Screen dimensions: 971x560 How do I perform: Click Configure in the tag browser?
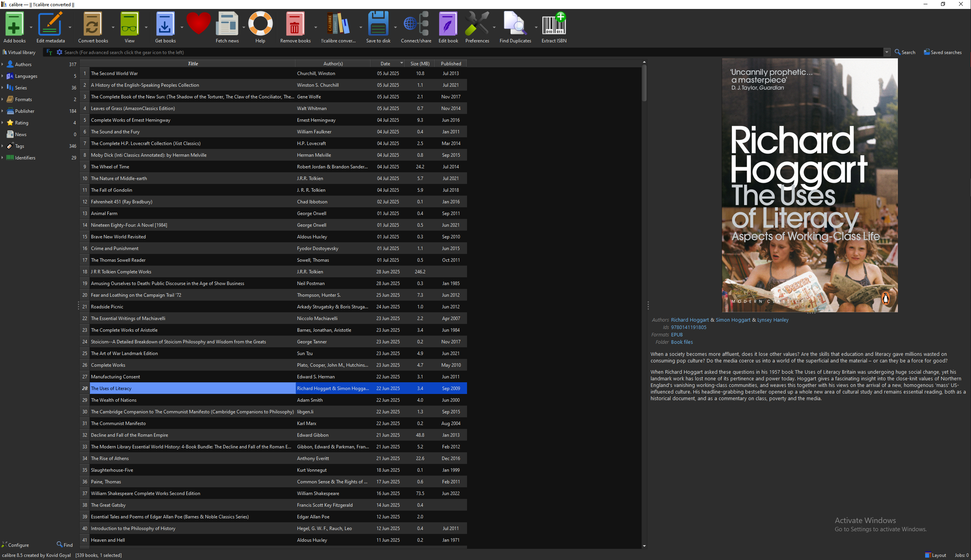click(x=15, y=545)
